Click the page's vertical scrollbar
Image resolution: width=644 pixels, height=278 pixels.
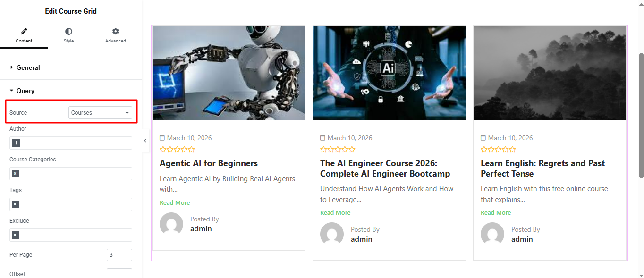coord(641,116)
